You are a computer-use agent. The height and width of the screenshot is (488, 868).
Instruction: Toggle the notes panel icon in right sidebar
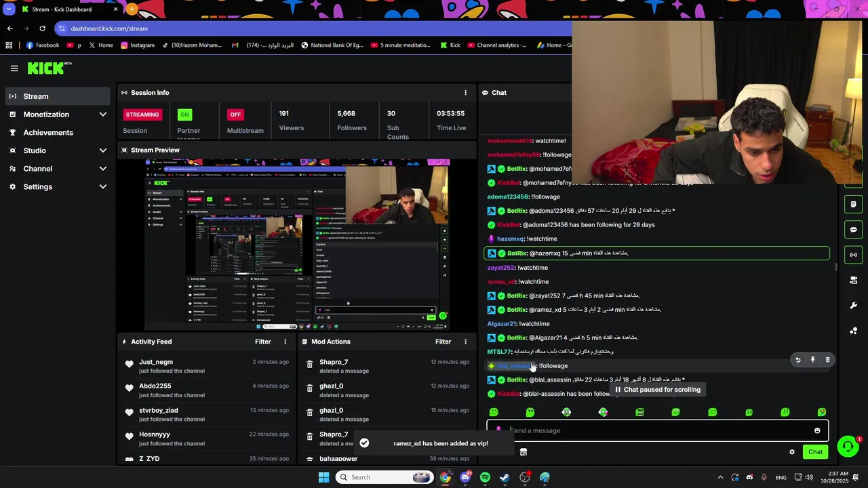[853, 204]
